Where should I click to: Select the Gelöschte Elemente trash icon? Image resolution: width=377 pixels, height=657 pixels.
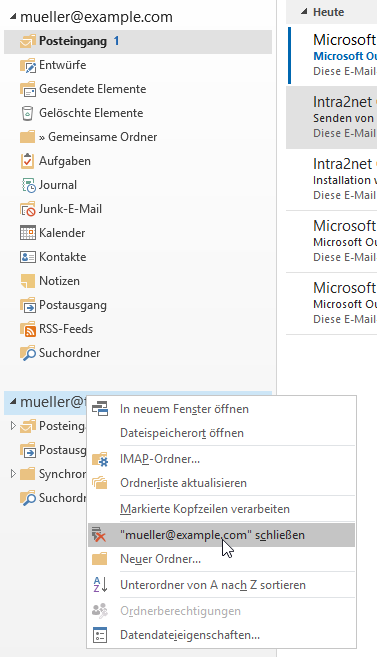(x=27, y=113)
